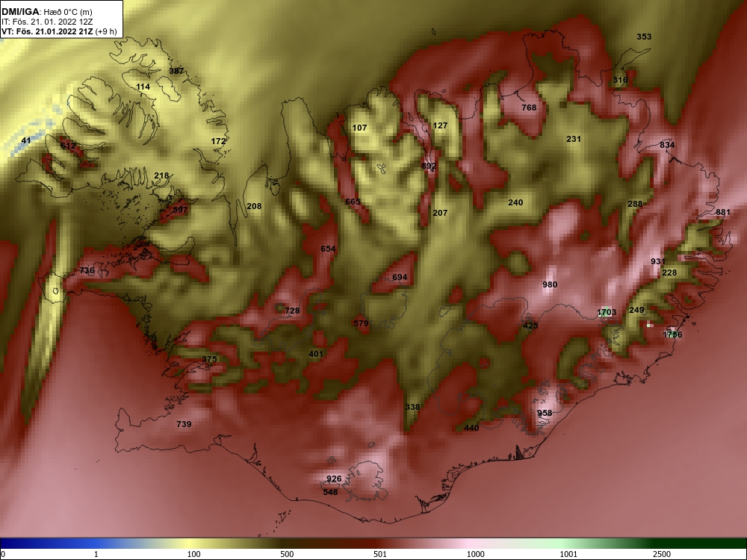Image resolution: width=747 pixels, height=560 pixels.
Task: Pick the map value 353
Action: [x=644, y=37]
